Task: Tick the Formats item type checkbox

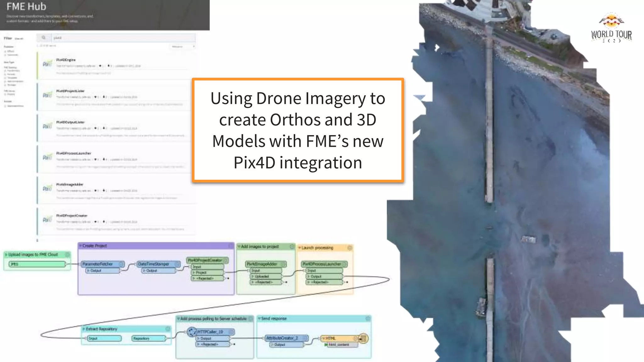Action: click(5, 74)
